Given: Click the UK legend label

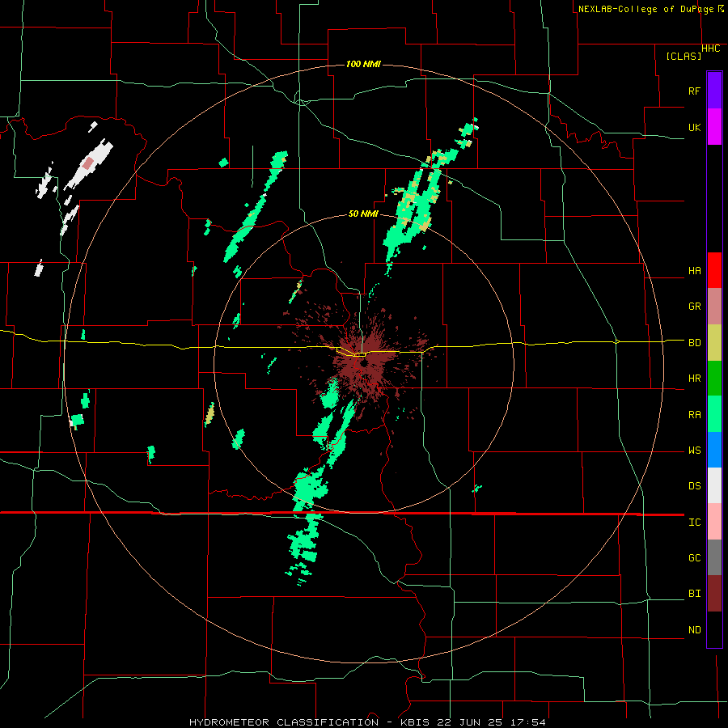Looking at the screenshot, I should [x=694, y=127].
